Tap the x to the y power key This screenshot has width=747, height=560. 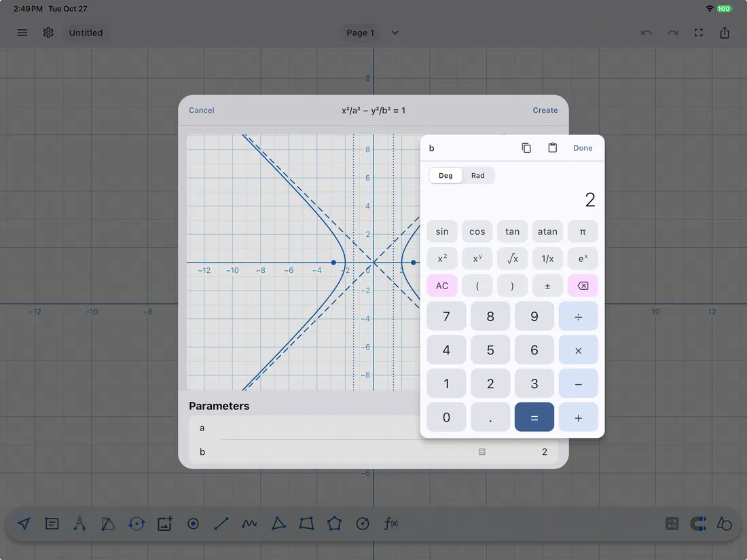click(477, 259)
